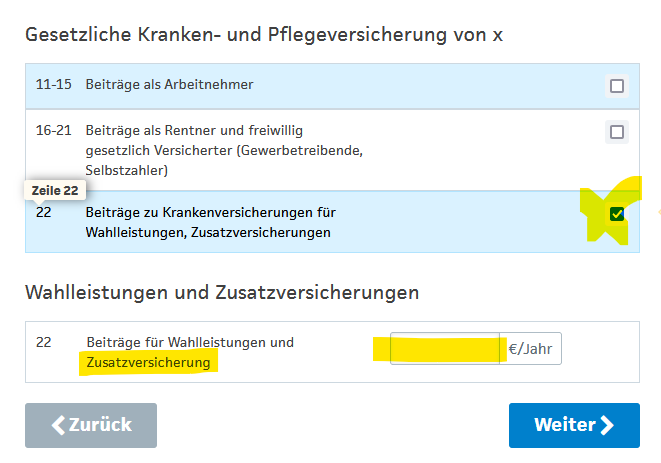Image resolution: width=661 pixels, height=463 pixels.
Task: Focus the Beiträge für Wahlleistungen amount field
Action: [x=445, y=348]
